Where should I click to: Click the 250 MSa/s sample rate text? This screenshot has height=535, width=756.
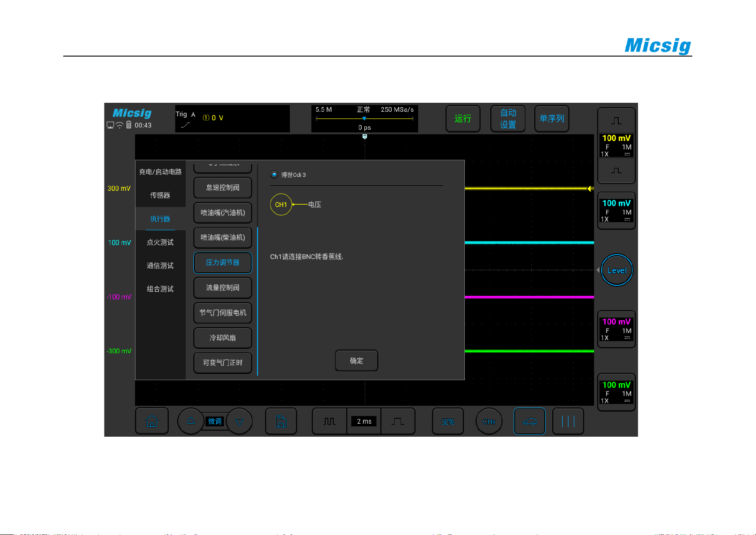point(397,110)
